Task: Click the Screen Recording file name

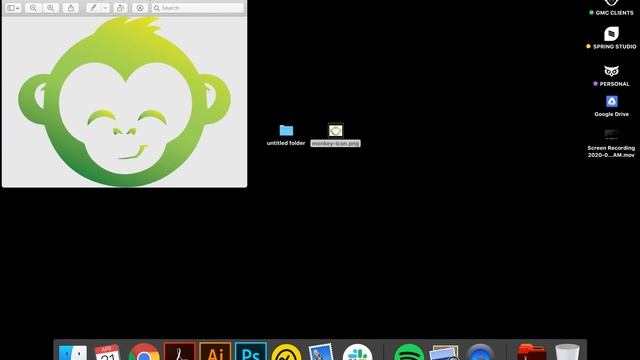Action: pyautogui.click(x=611, y=151)
